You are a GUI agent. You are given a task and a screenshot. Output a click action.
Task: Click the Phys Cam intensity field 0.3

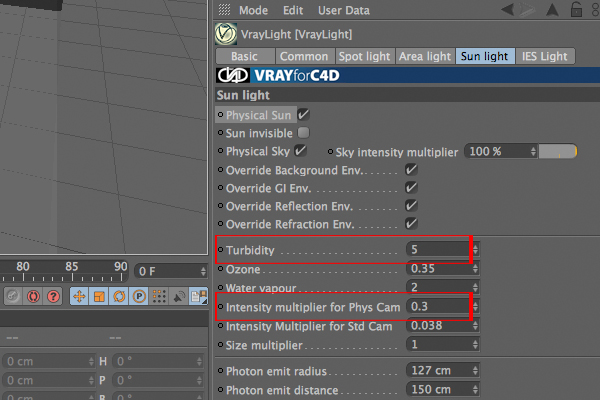point(439,307)
